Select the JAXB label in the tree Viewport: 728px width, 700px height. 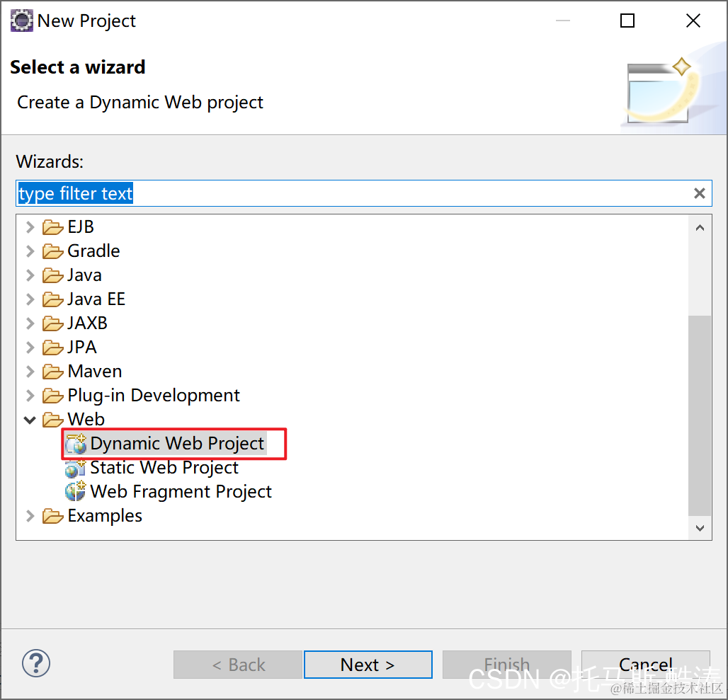tap(87, 323)
